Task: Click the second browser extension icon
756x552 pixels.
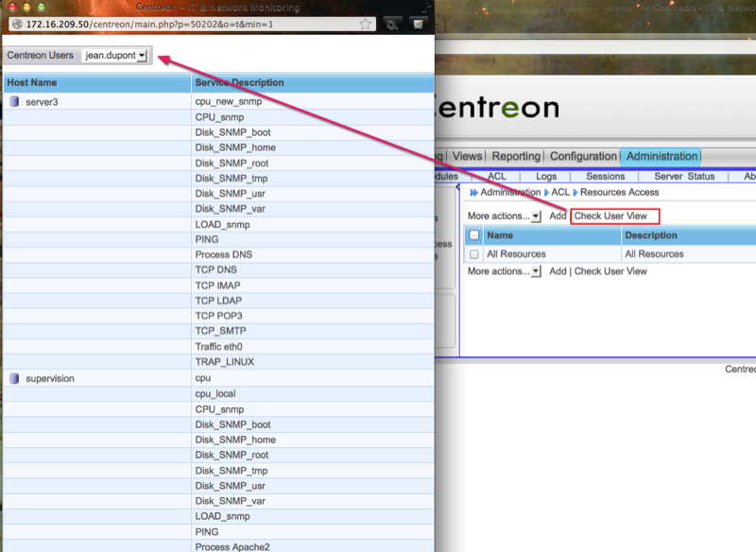Action: click(417, 24)
